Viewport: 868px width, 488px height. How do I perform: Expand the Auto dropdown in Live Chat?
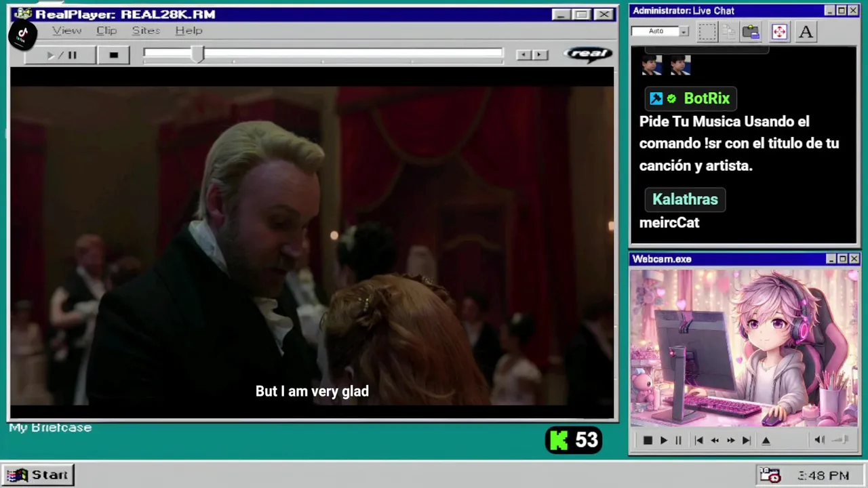684,31
